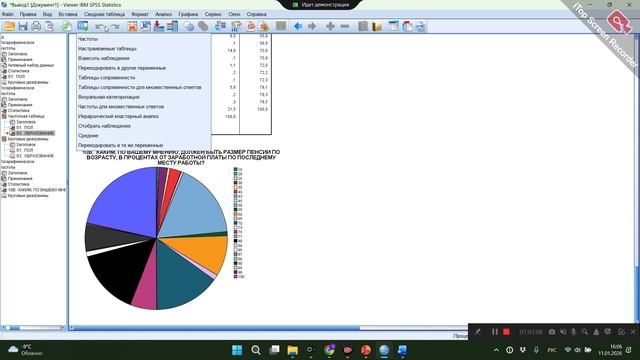Choose Визуальная категоризация entry
Screen dimensions: 640x360
pyautogui.click(x=144, y=97)
